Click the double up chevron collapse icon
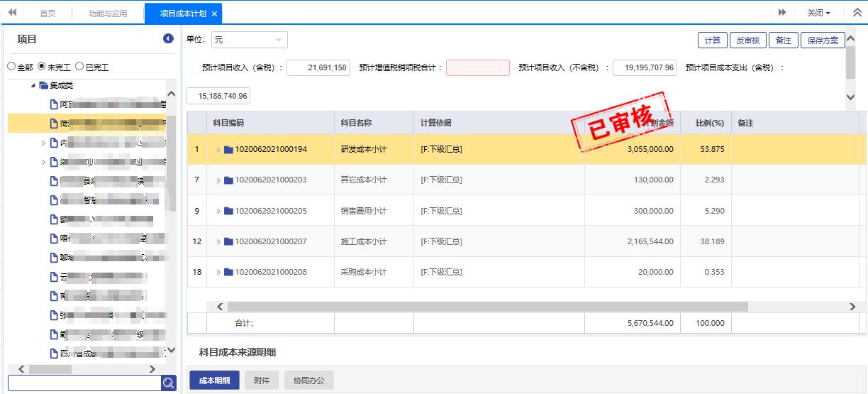Screen dimensions: 868x394 point(856,13)
